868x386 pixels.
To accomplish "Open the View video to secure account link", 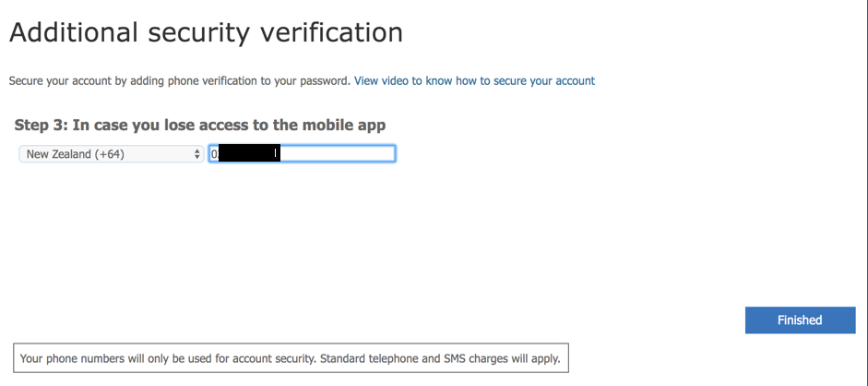I will (474, 81).
